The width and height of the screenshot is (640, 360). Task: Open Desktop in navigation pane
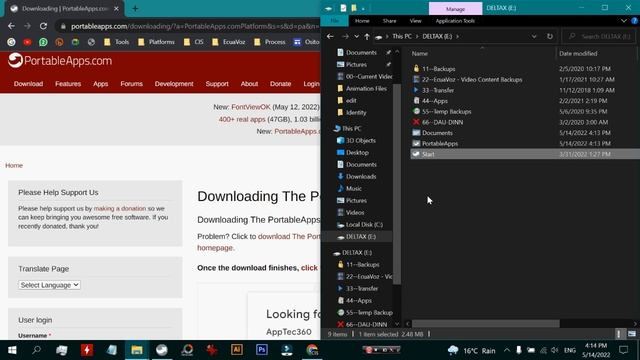(357, 152)
